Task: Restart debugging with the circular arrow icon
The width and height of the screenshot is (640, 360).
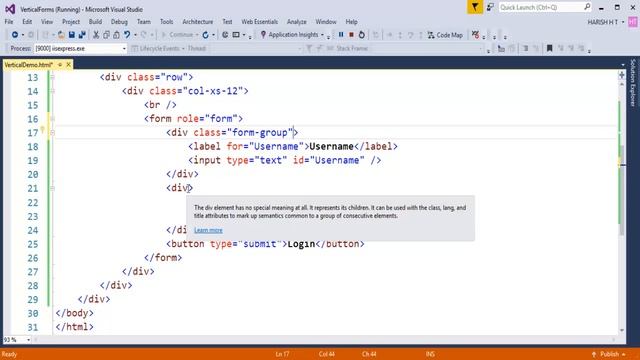Action: (x=361, y=35)
